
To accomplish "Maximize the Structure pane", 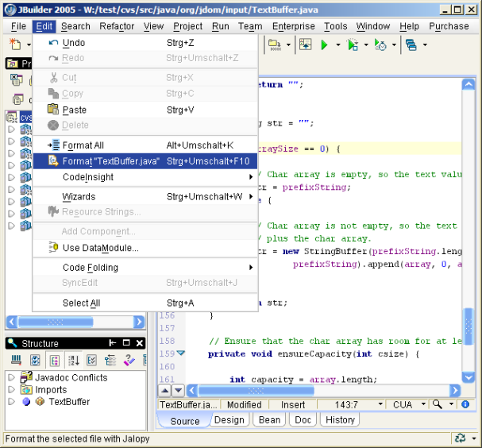I will pos(126,343).
